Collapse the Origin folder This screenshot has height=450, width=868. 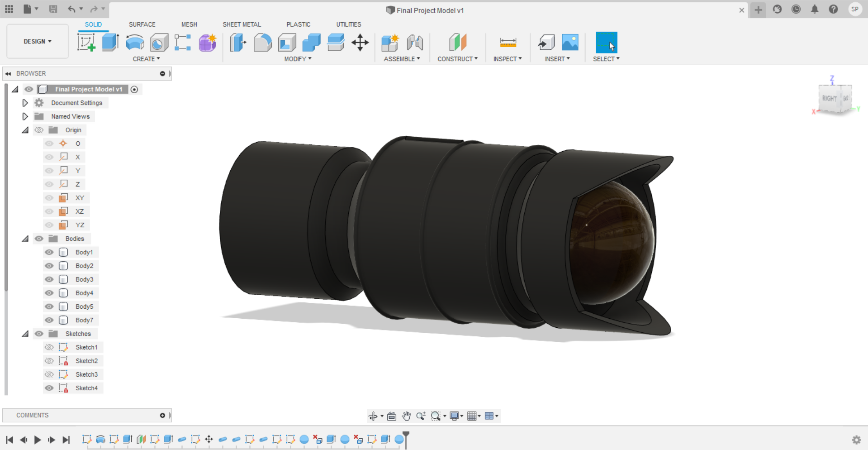coord(25,130)
